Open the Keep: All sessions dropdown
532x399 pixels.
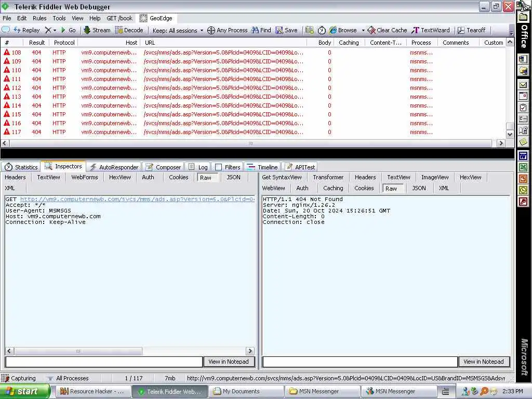(x=178, y=31)
